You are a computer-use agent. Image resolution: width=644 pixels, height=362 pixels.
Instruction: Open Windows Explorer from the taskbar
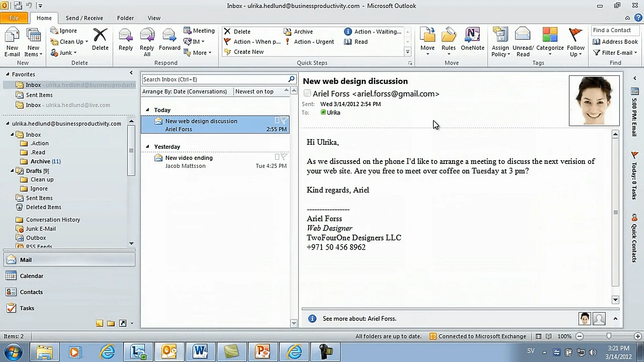pos(44,352)
